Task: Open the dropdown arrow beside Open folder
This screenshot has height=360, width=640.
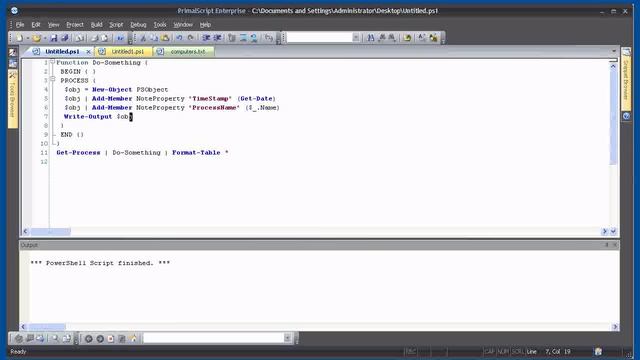Action: click(x=45, y=38)
